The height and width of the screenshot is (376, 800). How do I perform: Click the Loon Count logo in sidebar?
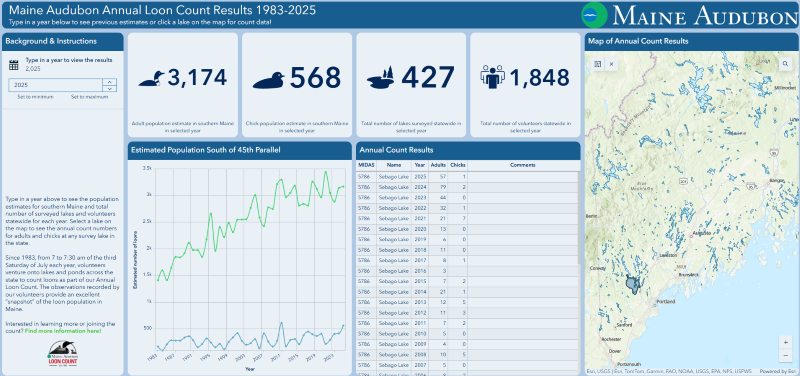62,354
